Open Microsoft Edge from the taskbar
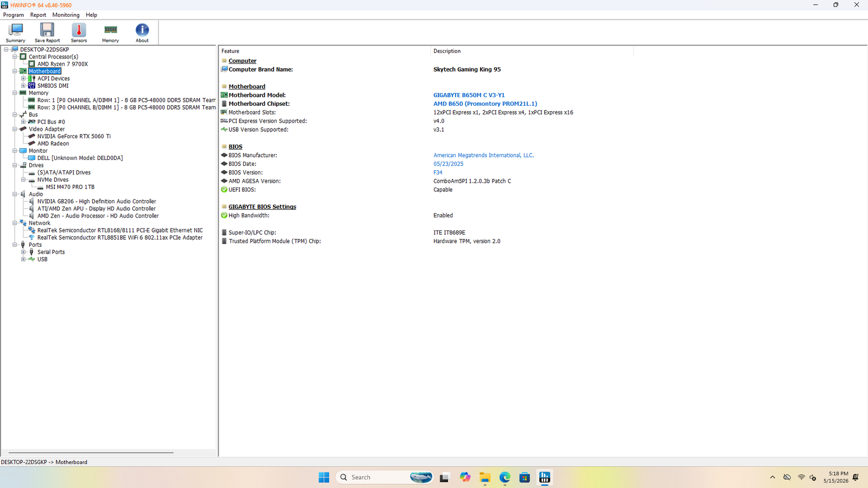868x488 pixels. pyautogui.click(x=505, y=477)
